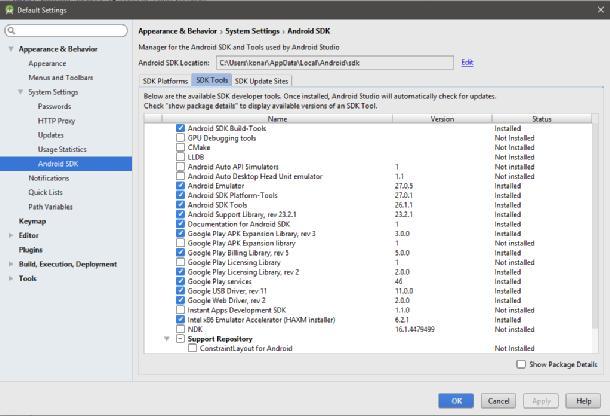This screenshot has height=416, width=610.
Task: Check the NDK checkbox
Action: (x=180, y=329)
